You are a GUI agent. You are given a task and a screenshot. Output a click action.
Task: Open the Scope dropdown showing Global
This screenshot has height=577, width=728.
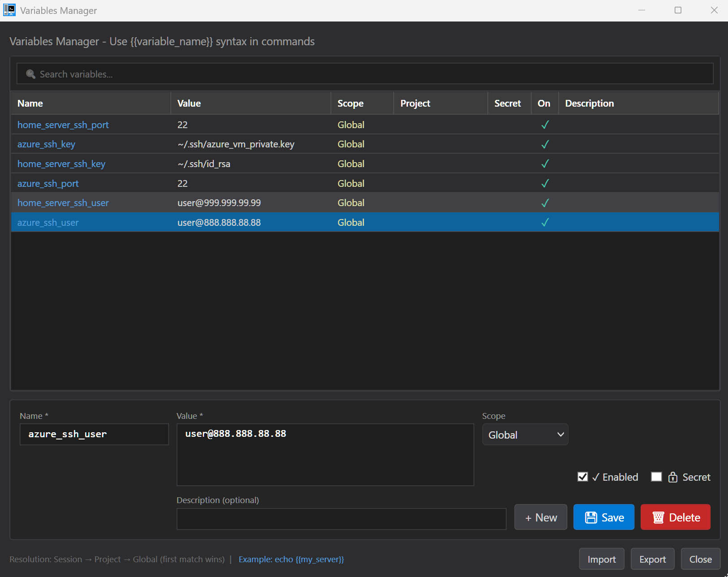click(525, 434)
